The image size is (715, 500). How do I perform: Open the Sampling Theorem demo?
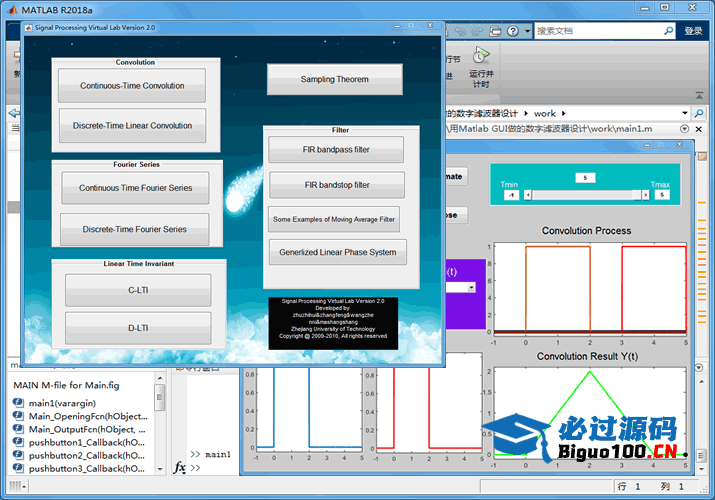(x=335, y=79)
